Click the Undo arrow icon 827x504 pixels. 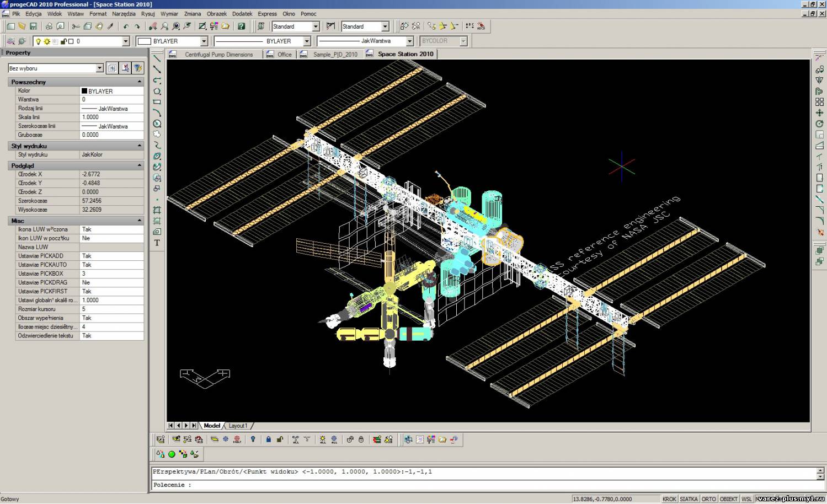(126, 26)
